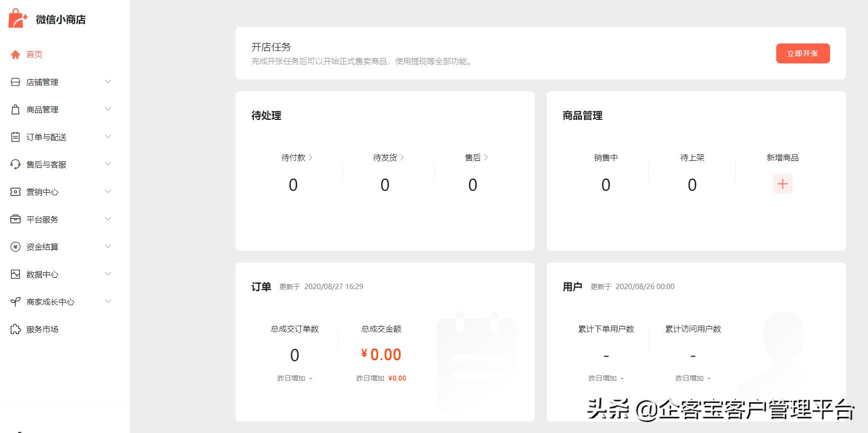The image size is (868, 433).
Task: Click the 完成开张任务后 description text
Action: 363,61
